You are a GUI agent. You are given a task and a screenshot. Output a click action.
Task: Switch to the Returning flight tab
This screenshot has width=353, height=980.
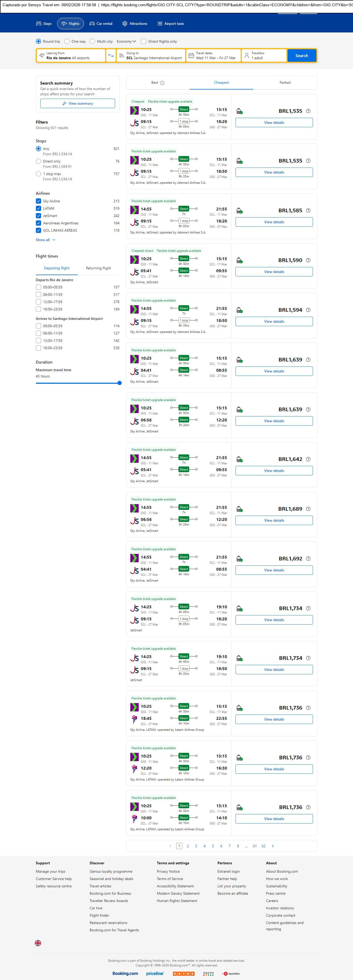click(x=98, y=268)
